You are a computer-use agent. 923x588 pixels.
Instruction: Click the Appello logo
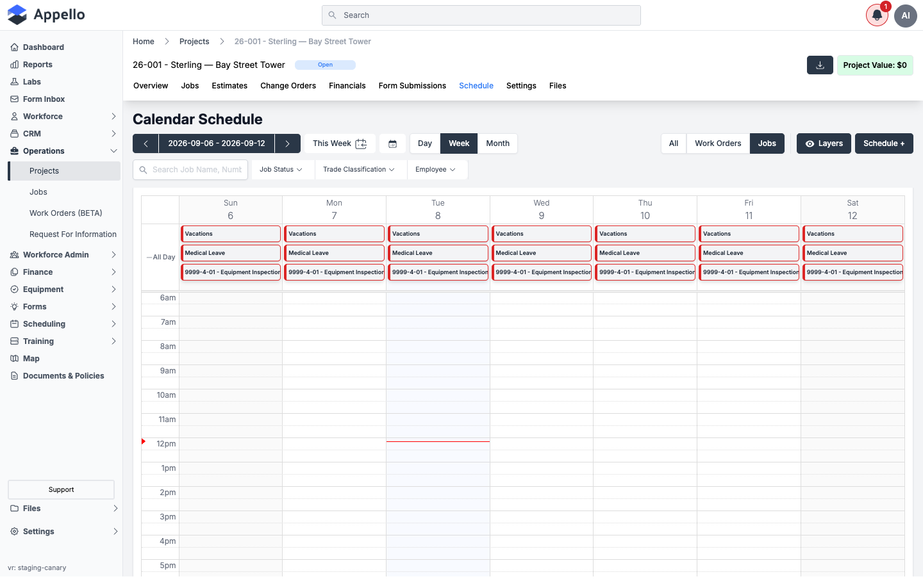click(46, 15)
